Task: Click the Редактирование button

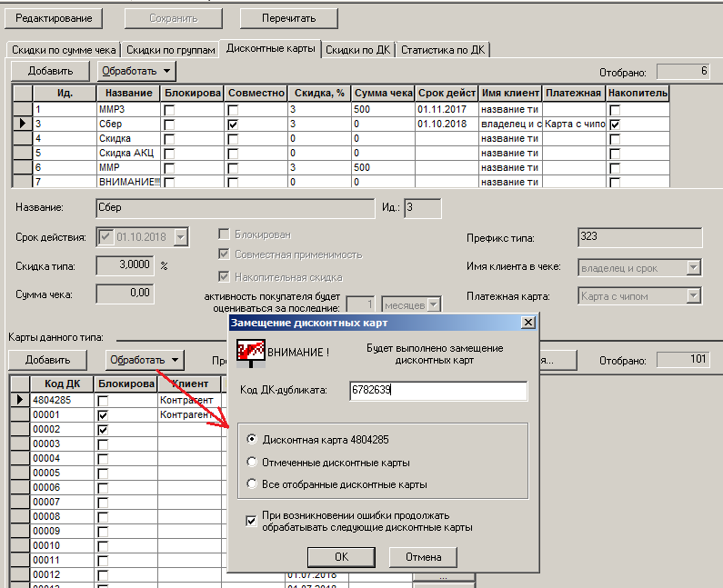Action: 54,18
